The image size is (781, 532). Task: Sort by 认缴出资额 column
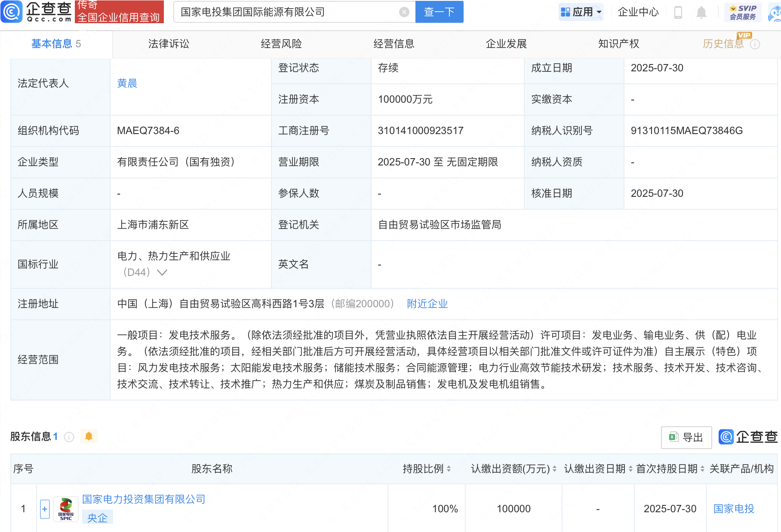pyautogui.click(x=554, y=469)
